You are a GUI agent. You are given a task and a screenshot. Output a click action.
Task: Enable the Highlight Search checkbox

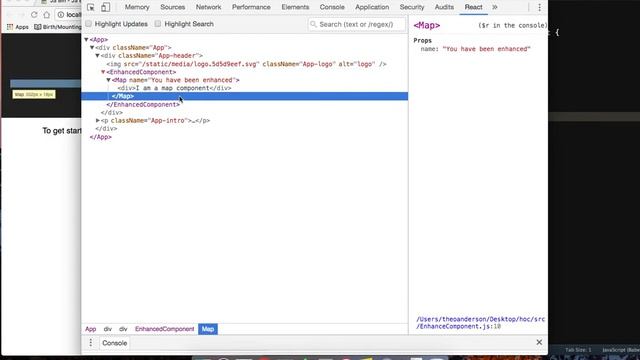(x=158, y=24)
